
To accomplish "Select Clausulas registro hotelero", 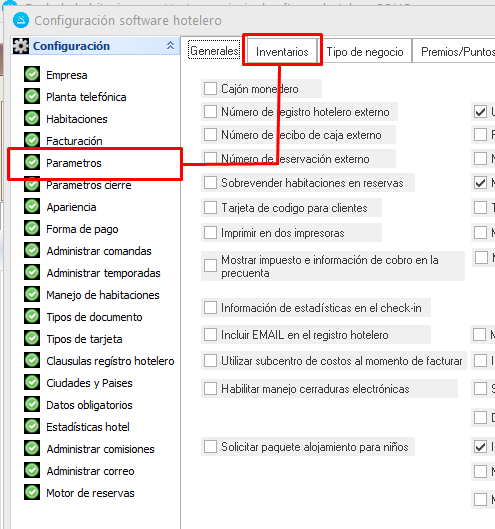I will (110, 361).
